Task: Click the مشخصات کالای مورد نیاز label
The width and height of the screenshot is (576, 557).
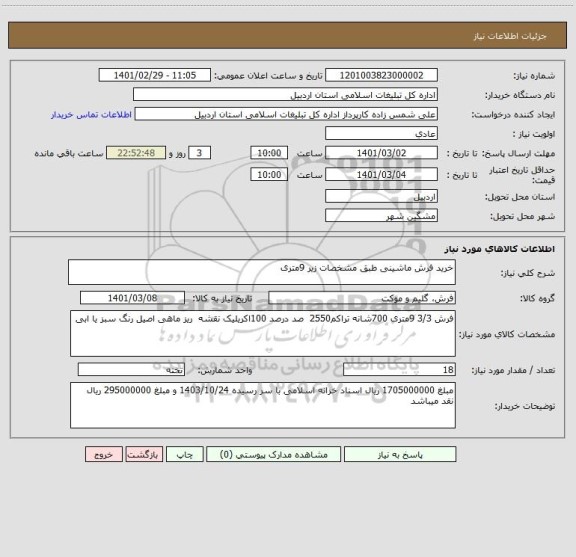Action: [507, 334]
